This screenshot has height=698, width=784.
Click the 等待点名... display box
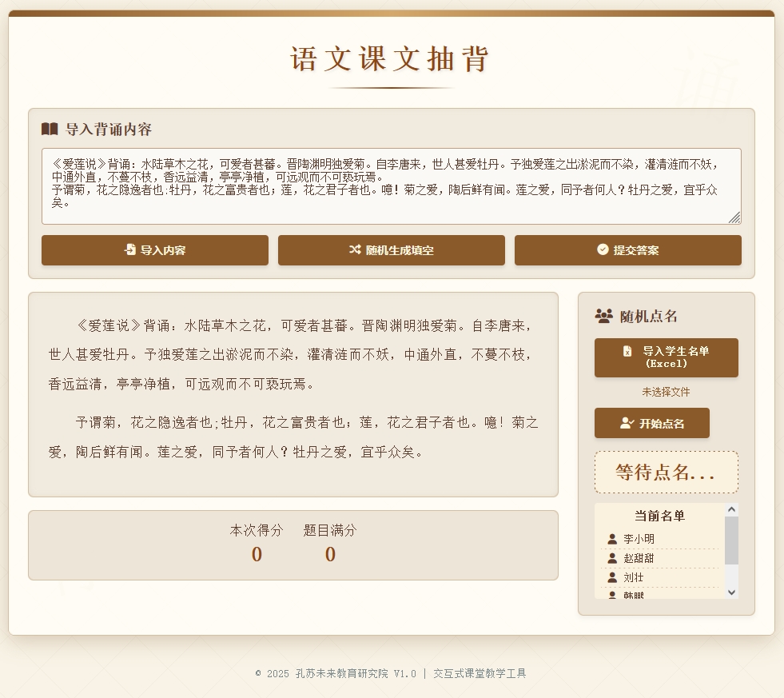tap(666, 473)
